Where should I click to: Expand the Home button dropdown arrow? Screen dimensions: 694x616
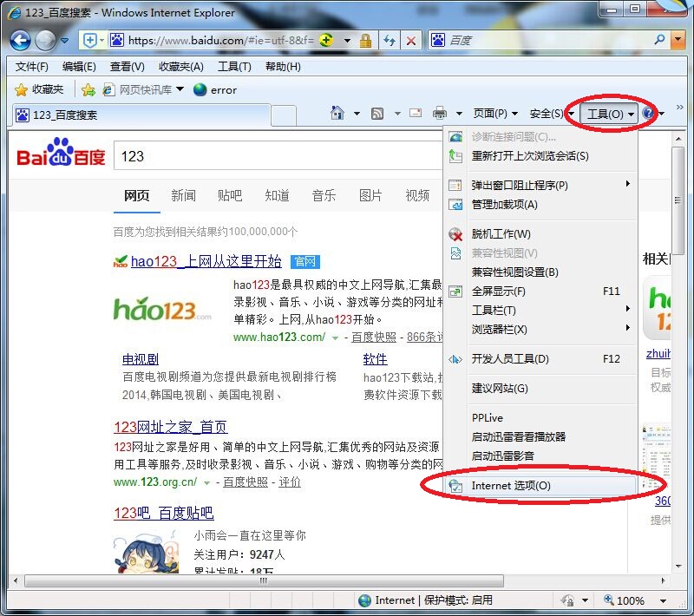click(x=357, y=114)
